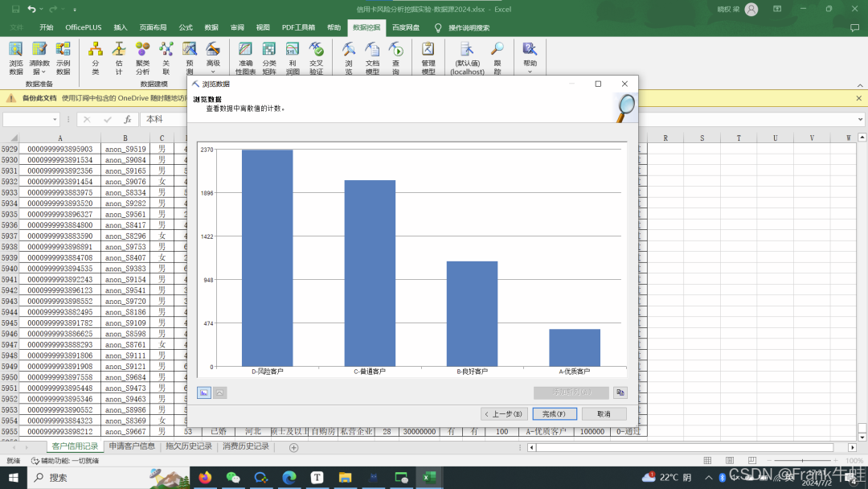Open Firefox from the Windows taskbar

(204, 477)
